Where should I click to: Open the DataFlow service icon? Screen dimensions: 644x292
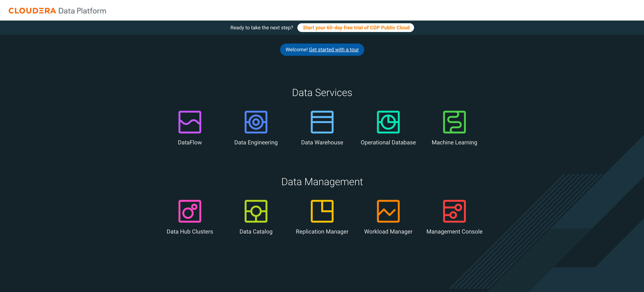point(190,122)
